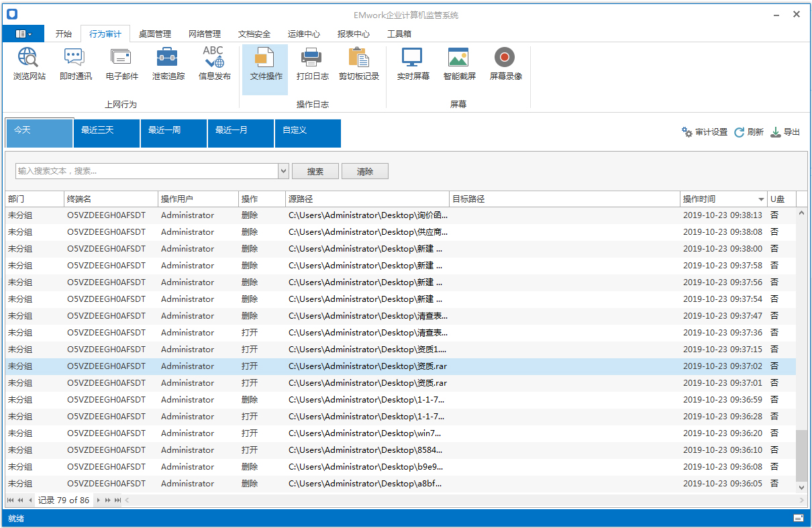
Task: Click the 导出 export button
Action: [x=784, y=132]
